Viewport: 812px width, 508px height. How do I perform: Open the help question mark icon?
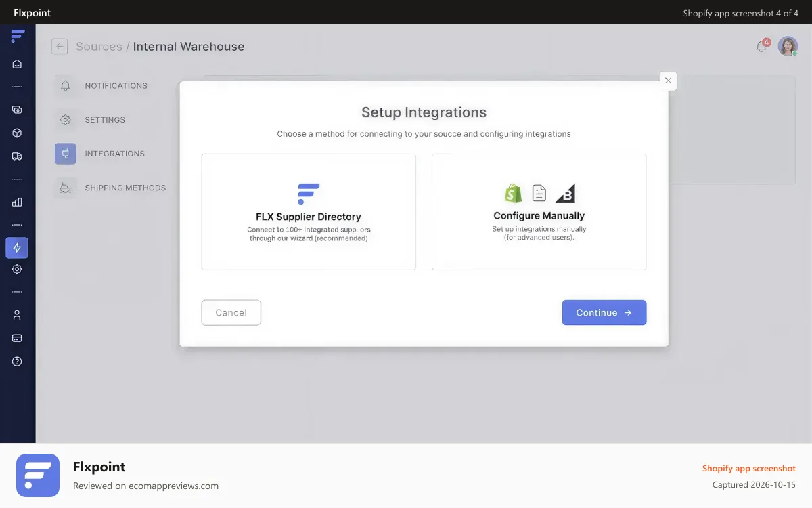17,362
